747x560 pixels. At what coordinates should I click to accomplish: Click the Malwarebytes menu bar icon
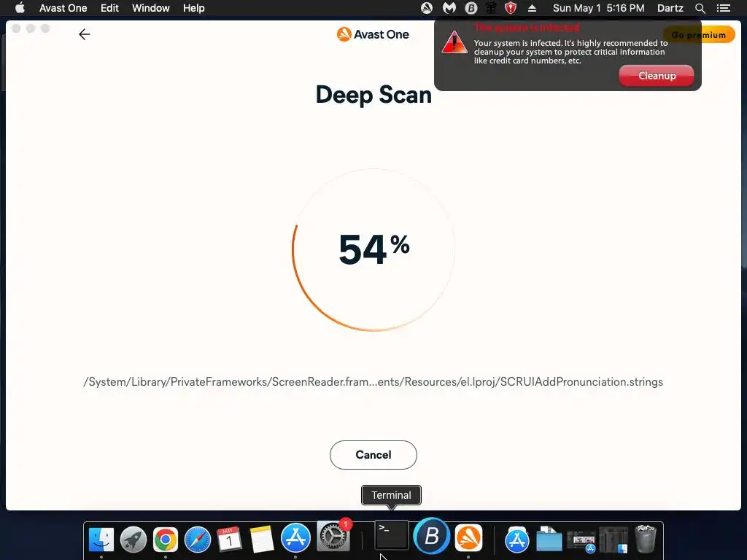pyautogui.click(x=449, y=8)
